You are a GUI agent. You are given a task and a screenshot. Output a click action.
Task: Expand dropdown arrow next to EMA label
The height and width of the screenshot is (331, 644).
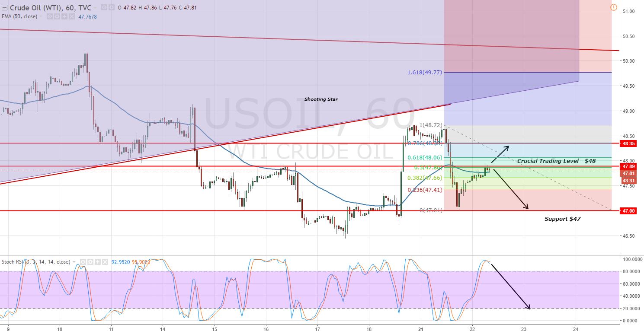pos(41,16)
